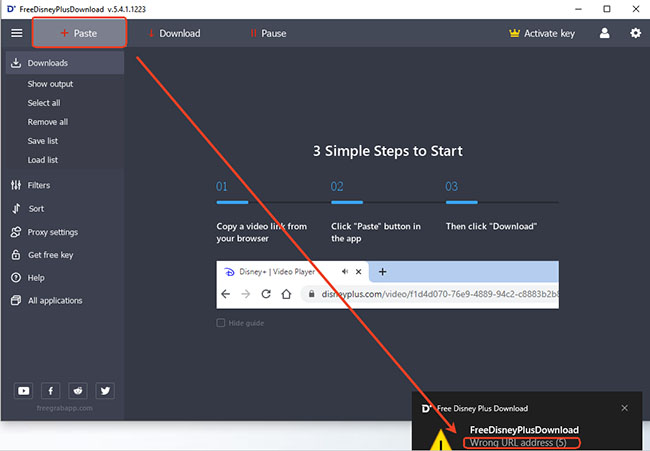The height and width of the screenshot is (451, 650).
Task: Click the All applications box icon
Action: 16,301
